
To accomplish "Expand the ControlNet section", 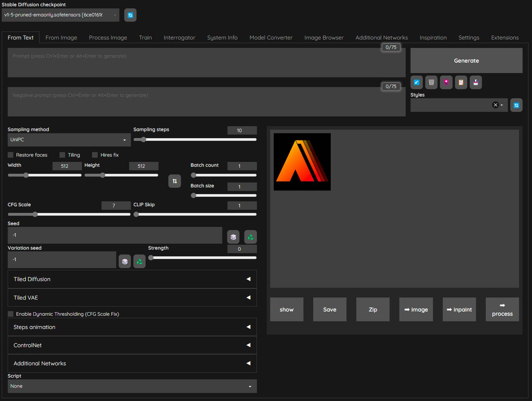I will pyautogui.click(x=132, y=345).
